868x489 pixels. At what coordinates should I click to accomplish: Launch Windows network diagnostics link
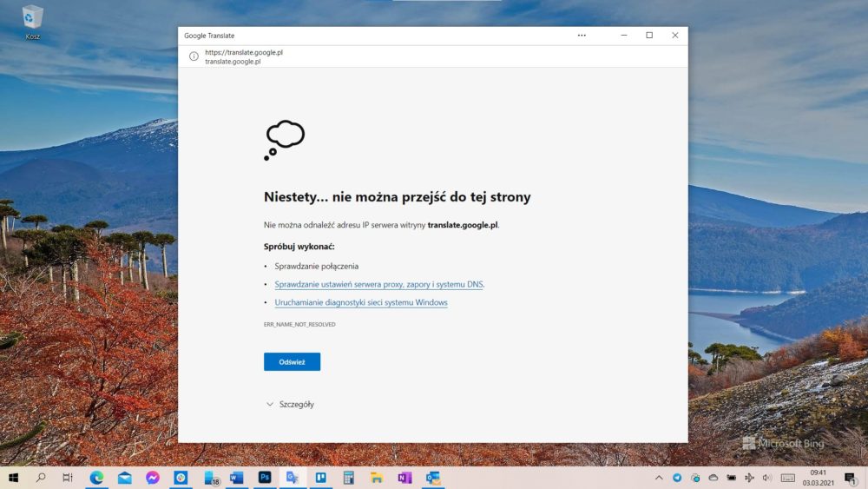point(361,302)
